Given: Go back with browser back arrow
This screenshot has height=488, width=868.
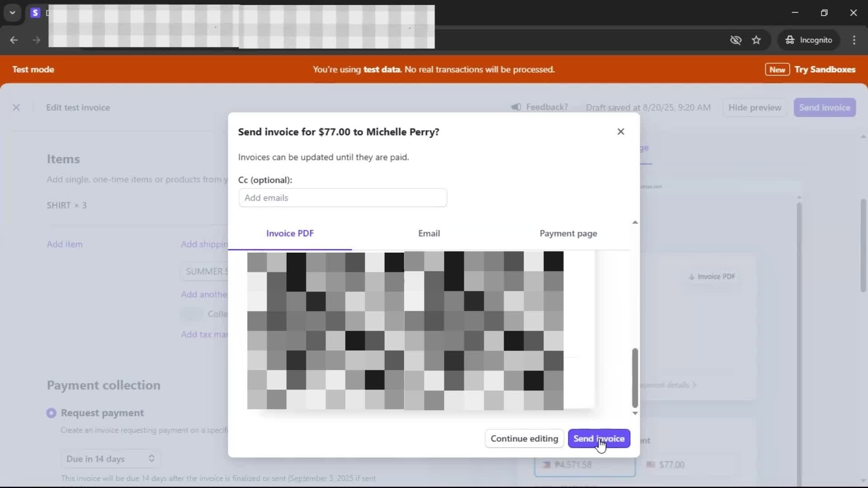Looking at the screenshot, I should 14,40.
